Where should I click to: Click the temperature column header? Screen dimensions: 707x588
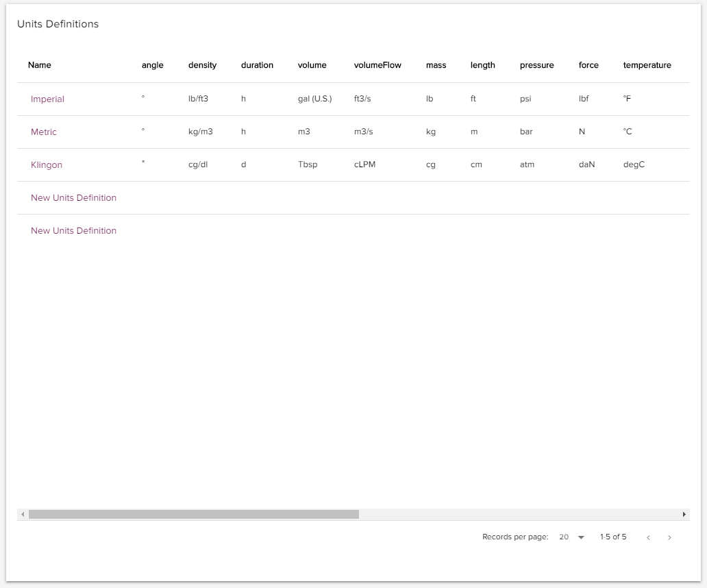tap(647, 65)
